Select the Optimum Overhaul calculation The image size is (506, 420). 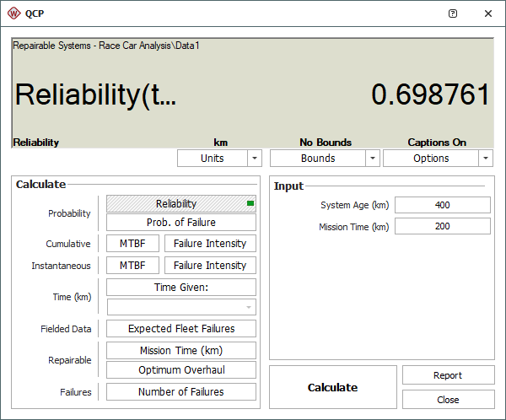pos(180,370)
